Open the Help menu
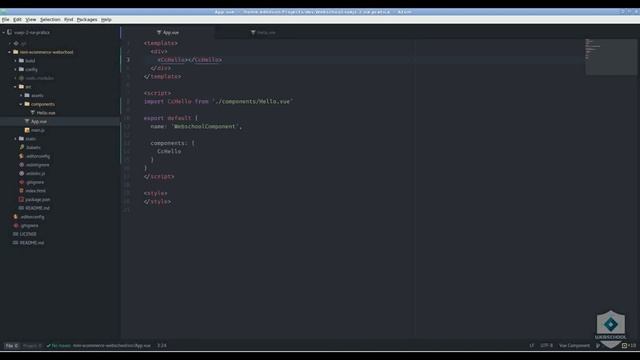This screenshot has height=360, width=640. pyautogui.click(x=106, y=20)
